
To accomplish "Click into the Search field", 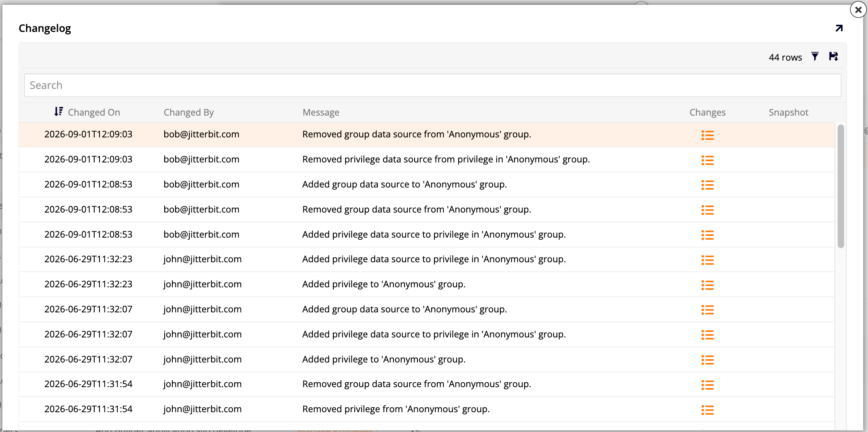I will click(432, 85).
